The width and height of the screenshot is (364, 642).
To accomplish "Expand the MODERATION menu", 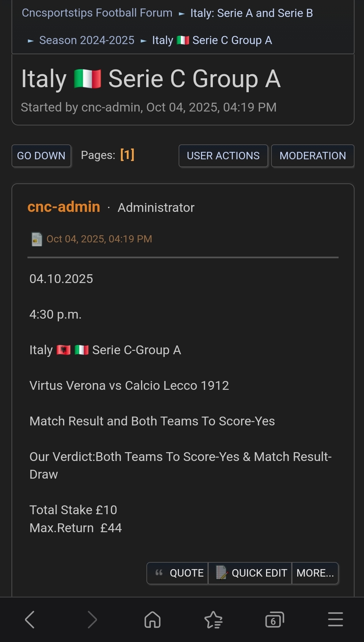I will click(x=312, y=156).
